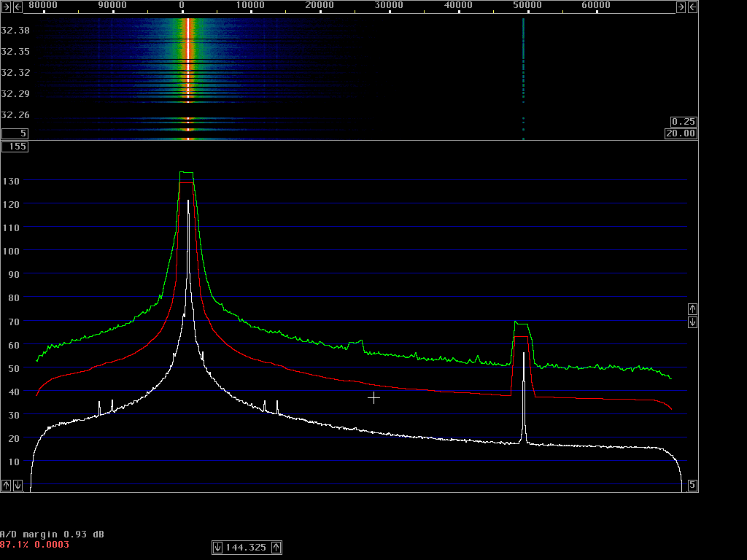Click the 30 dB scale label
This screenshot has width=747, height=560.
coord(14,415)
